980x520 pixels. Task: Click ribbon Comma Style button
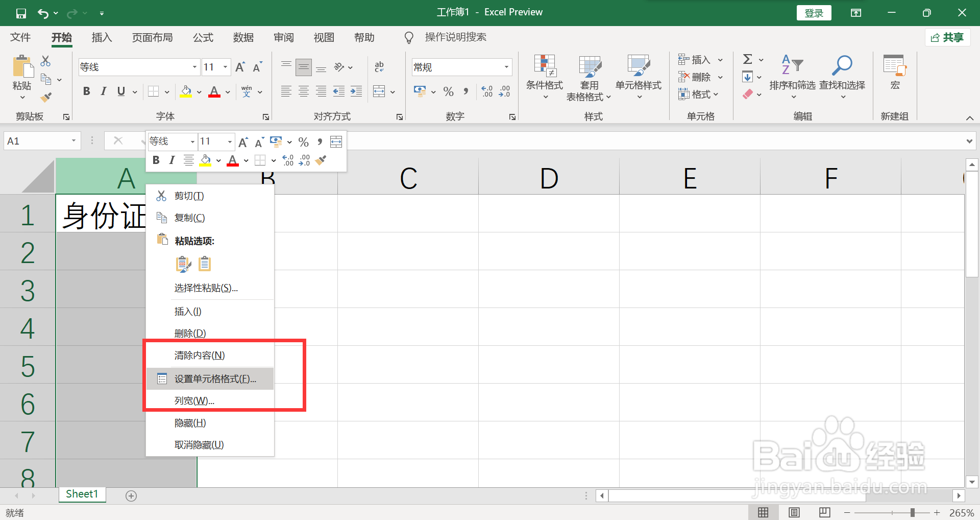pos(465,91)
